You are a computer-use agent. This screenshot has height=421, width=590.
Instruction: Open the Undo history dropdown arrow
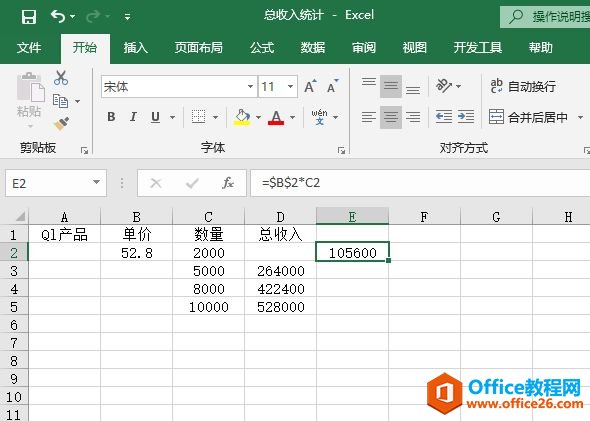click(x=73, y=17)
